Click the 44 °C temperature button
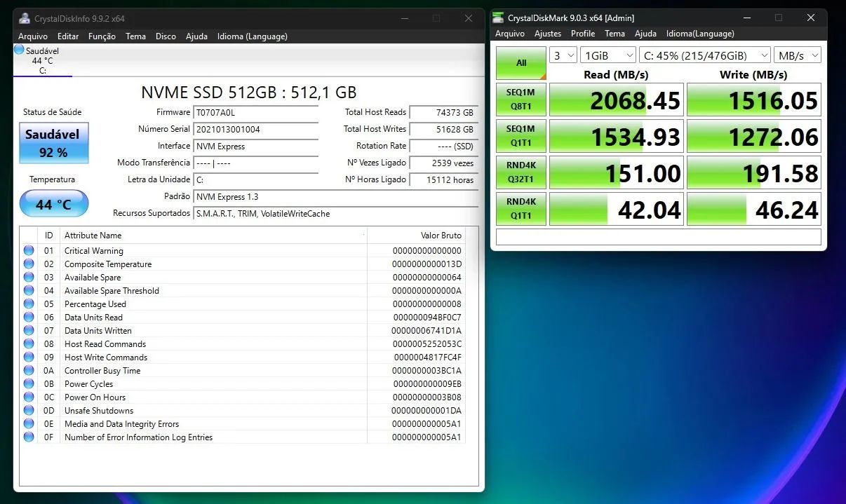846x504 pixels. (x=54, y=204)
